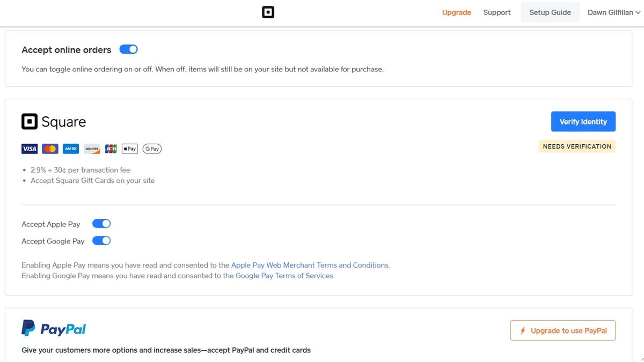Image resolution: width=644 pixels, height=362 pixels.
Task: Open the Setup Guide
Action: (x=550, y=12)
